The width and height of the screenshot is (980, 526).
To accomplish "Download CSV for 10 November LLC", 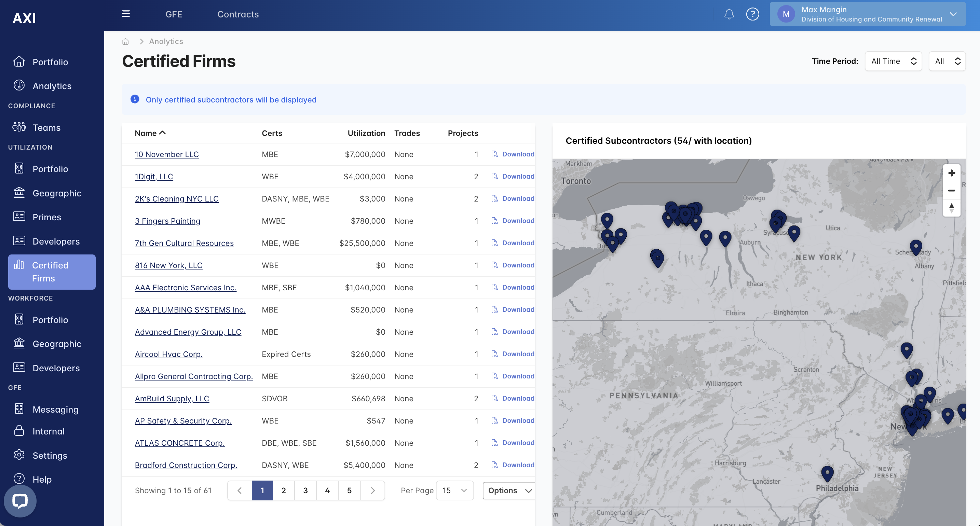I will [x=513, y=154].
